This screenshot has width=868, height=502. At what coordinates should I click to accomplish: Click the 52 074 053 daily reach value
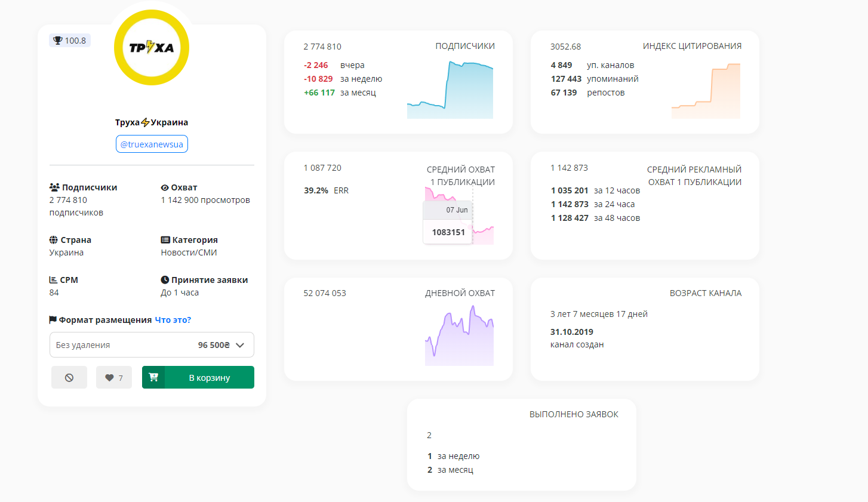(325, 293)
